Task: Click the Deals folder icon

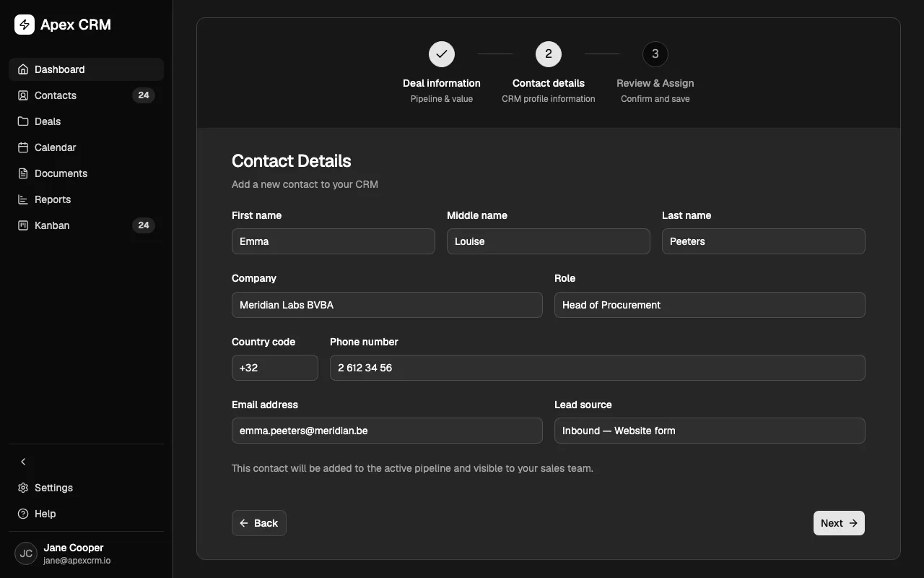Action: pos(23,121)
